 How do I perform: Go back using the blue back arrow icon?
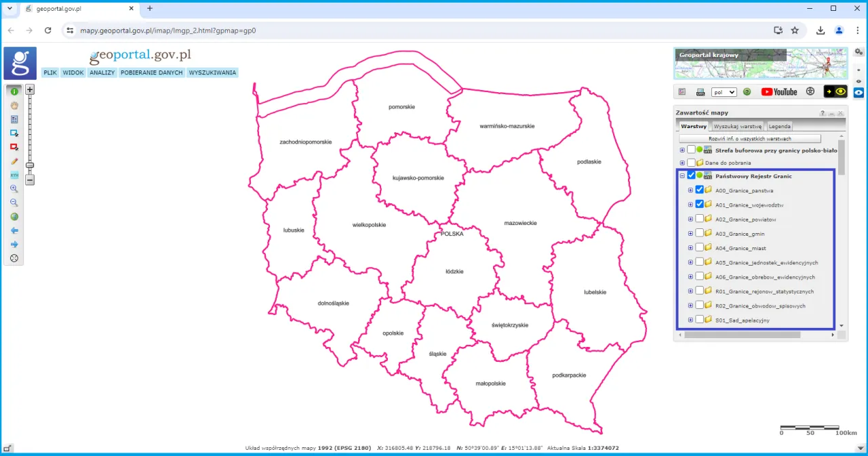[14, 230]
